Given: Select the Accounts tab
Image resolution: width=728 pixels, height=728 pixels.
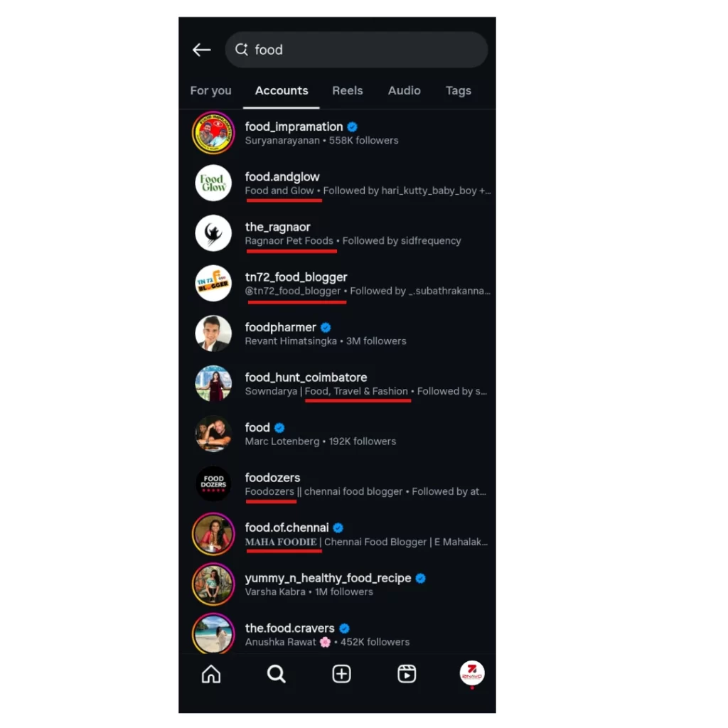Looking at the screenshot, I should coord(282,90).
